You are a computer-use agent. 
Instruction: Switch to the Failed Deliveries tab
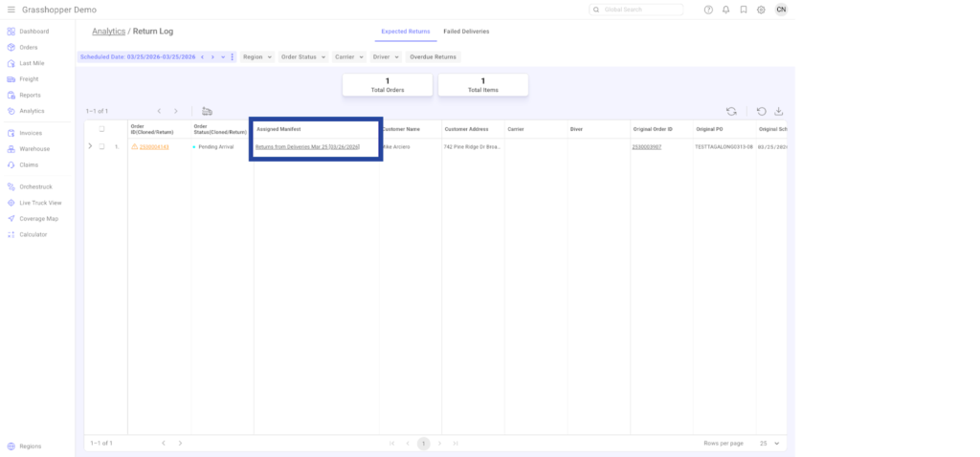466,32
